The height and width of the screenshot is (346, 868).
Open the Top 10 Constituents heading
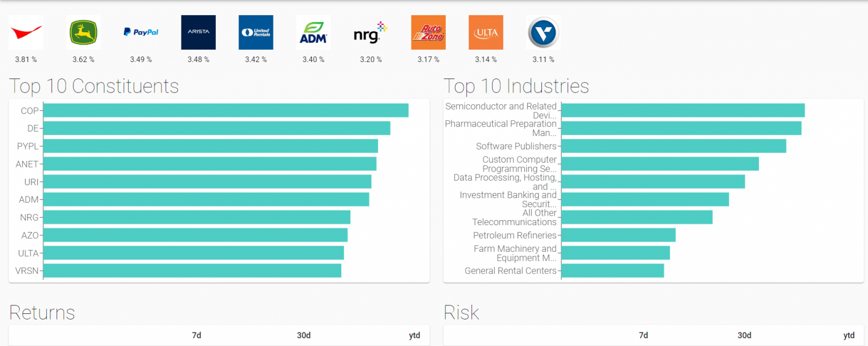tap(94, 86)
